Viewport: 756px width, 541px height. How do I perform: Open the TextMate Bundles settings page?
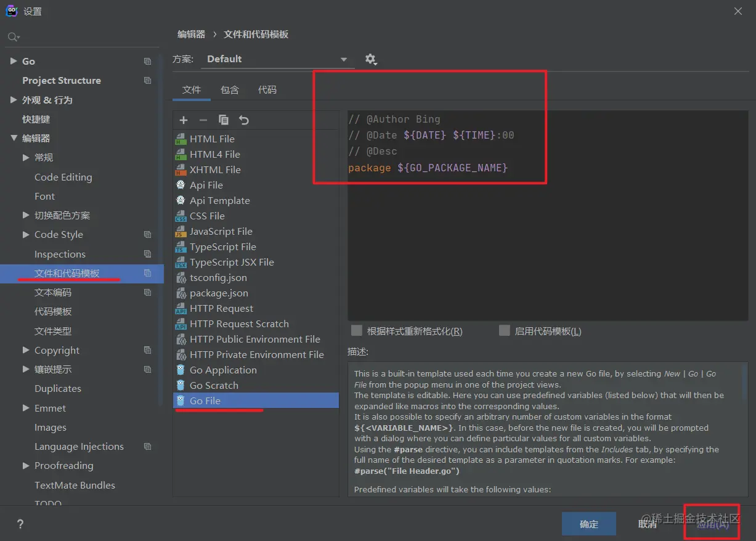(x=75, y=485)
